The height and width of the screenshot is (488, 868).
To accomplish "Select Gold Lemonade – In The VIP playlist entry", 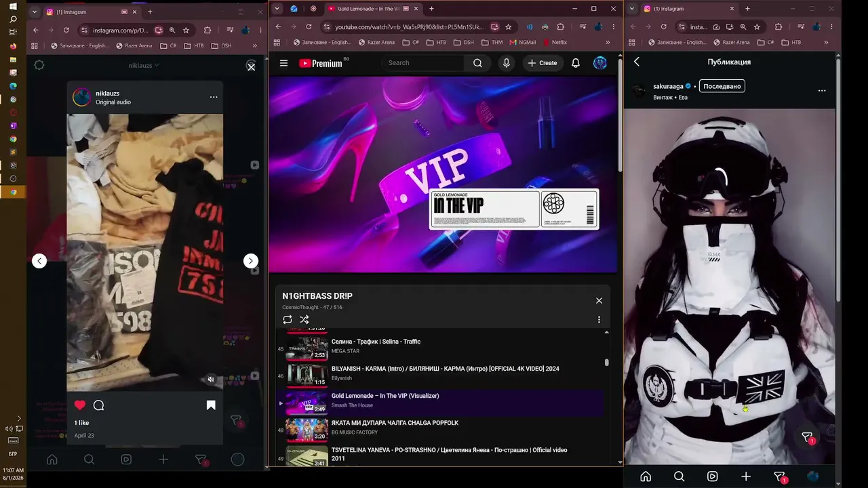I will point(441,401).
